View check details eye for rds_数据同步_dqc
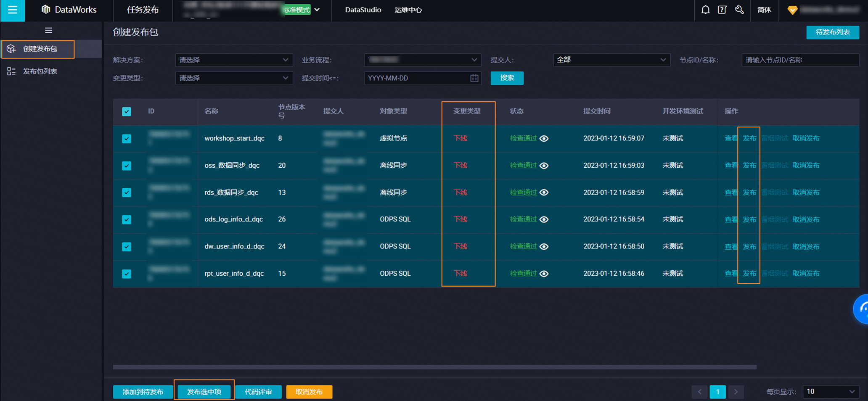Image resolution: width=868 pixels, height=401 pixels. (x=544, y=193)
